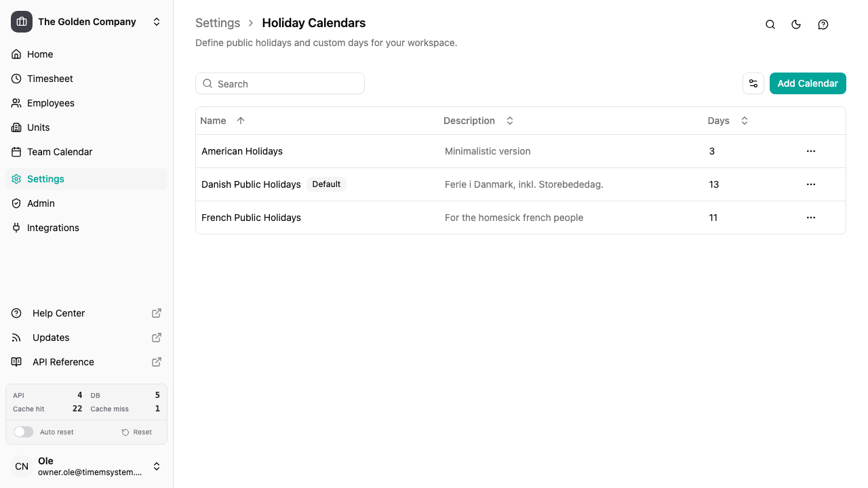Expand The Golden Company workspace switcher
Viewport: 868px width, 488px height.
(x=157, y=21)
